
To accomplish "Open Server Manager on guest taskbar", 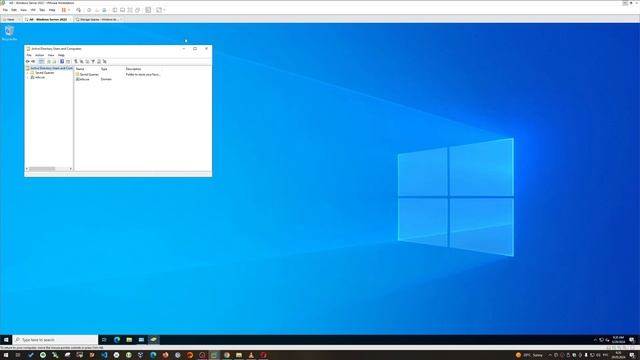I will point(141,340).
